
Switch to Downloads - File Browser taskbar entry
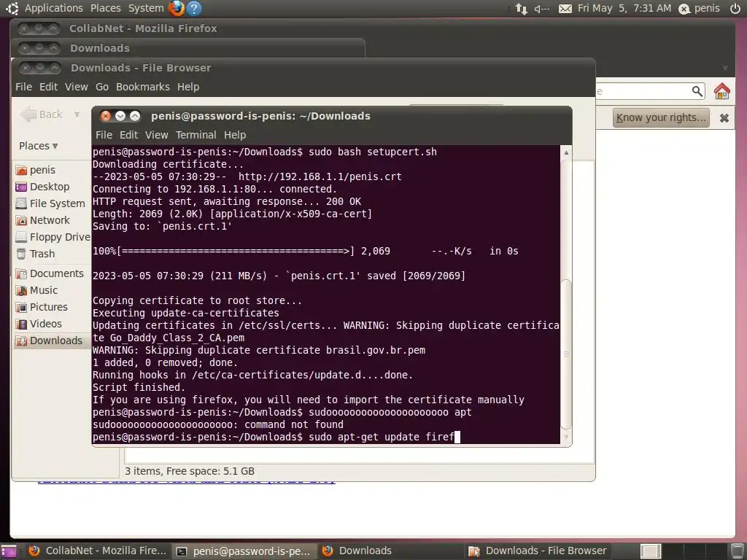[x=538, y=551]
